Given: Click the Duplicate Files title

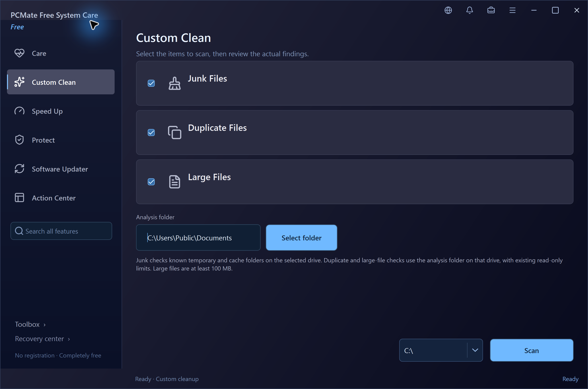Looking at the screenshot, I should [217, 128].
